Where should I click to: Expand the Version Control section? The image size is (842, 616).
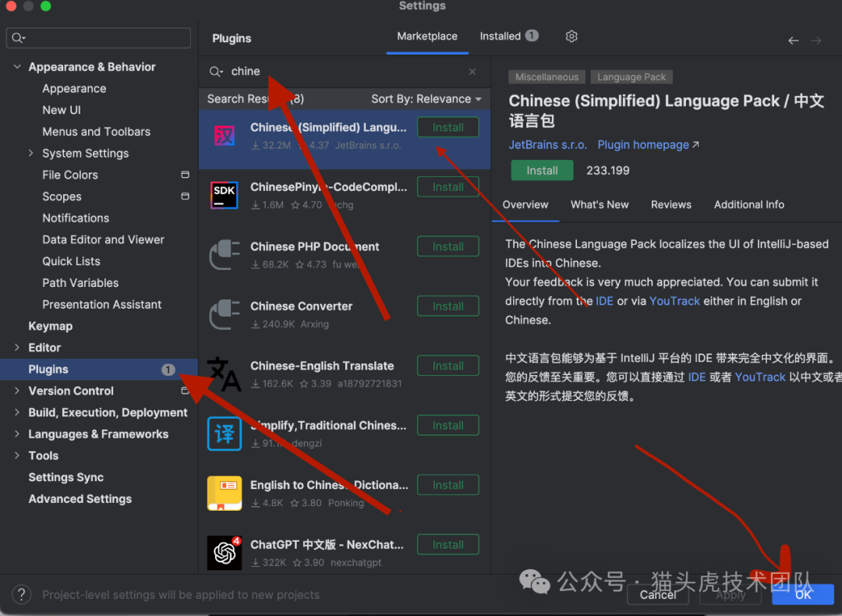pos(17,391)
